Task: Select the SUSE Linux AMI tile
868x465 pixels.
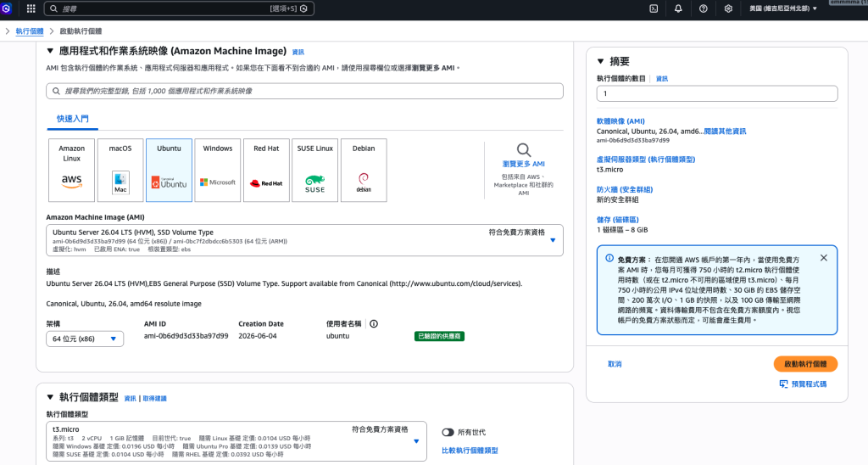Action: [x=315, y=171]
